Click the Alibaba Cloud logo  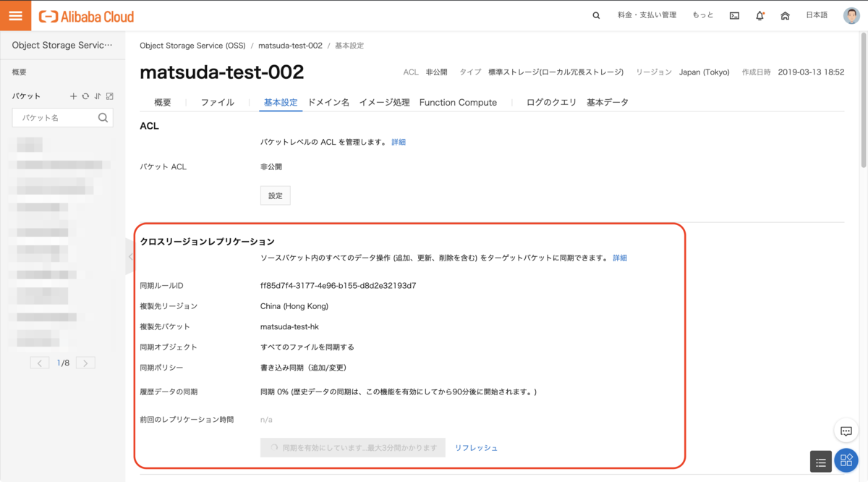pyautogui.click(x=86, y=16)
